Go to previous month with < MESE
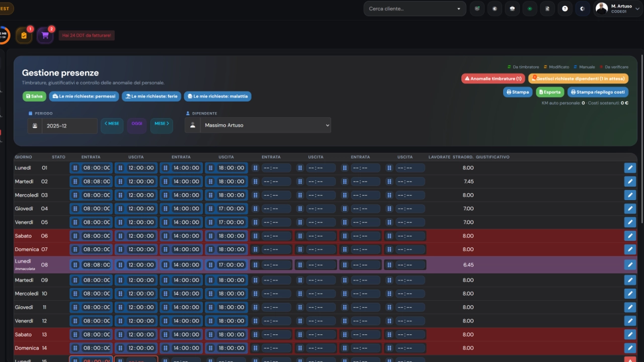 (112, 126)
